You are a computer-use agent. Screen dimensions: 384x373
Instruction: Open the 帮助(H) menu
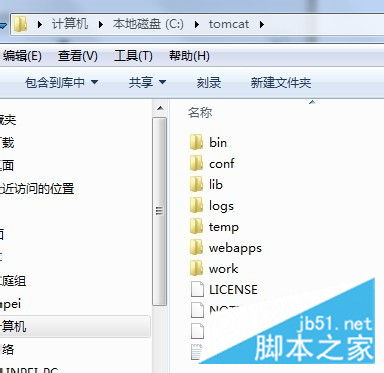pyautogui.click(x=189, y=56)
